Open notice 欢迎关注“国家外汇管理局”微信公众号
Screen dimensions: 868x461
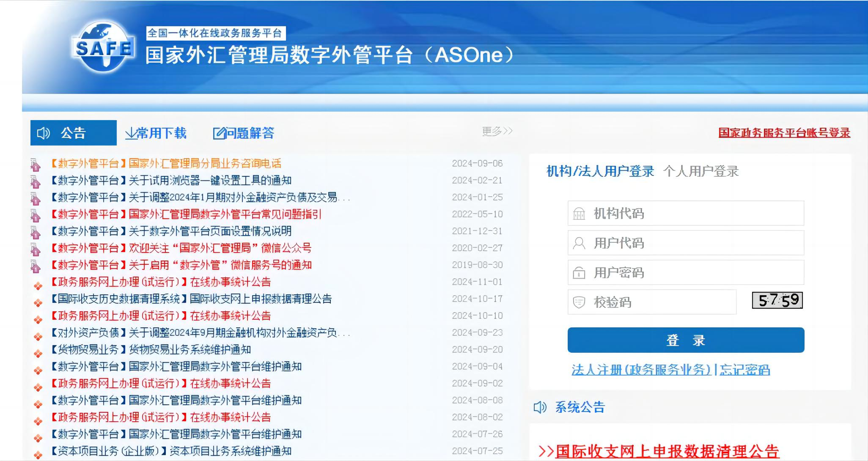(x=181, y=248)
